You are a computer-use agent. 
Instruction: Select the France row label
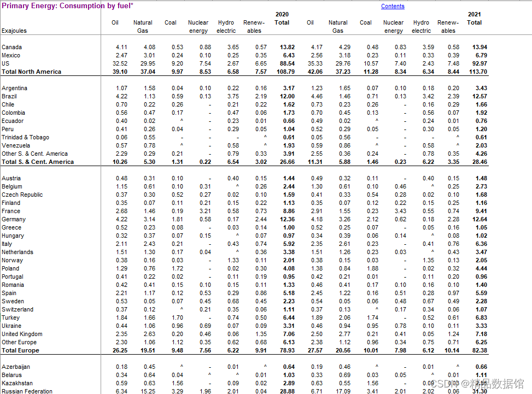click(x=11, y=211)
